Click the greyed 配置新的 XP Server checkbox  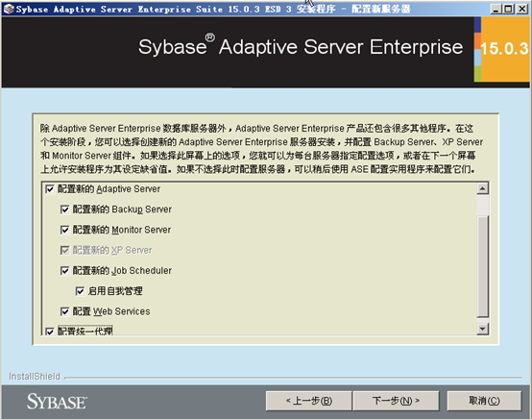64,250
